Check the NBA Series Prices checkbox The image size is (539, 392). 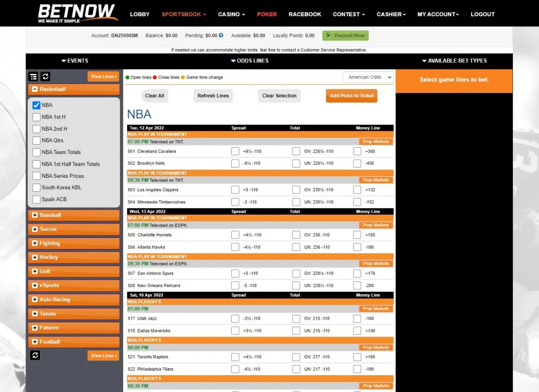pos(36,176)
